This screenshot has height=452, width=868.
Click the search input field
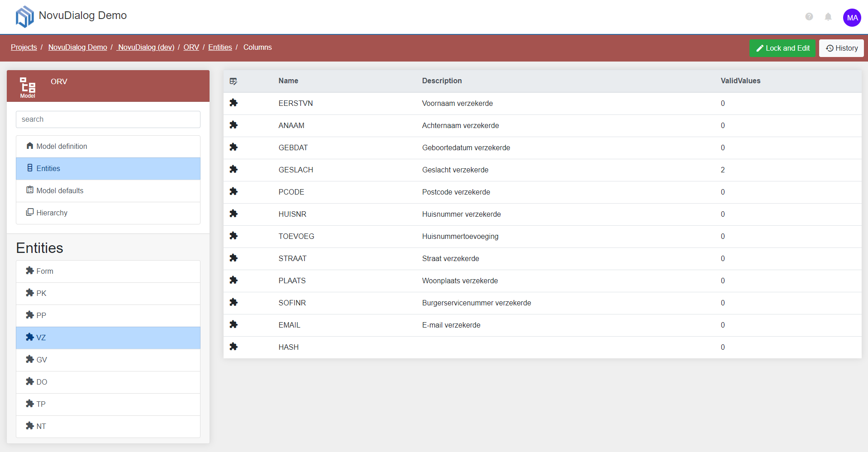point(108,119)
